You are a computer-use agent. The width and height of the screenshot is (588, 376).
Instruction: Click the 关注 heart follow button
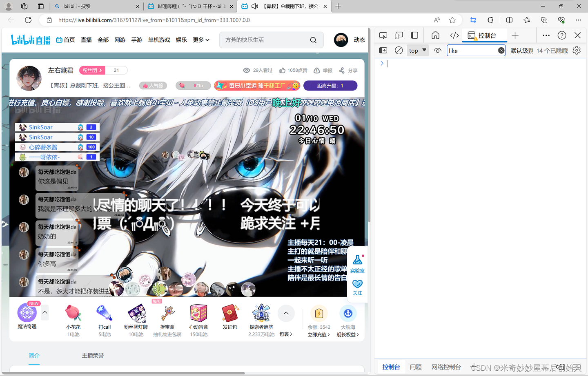(x=357, y=288)
